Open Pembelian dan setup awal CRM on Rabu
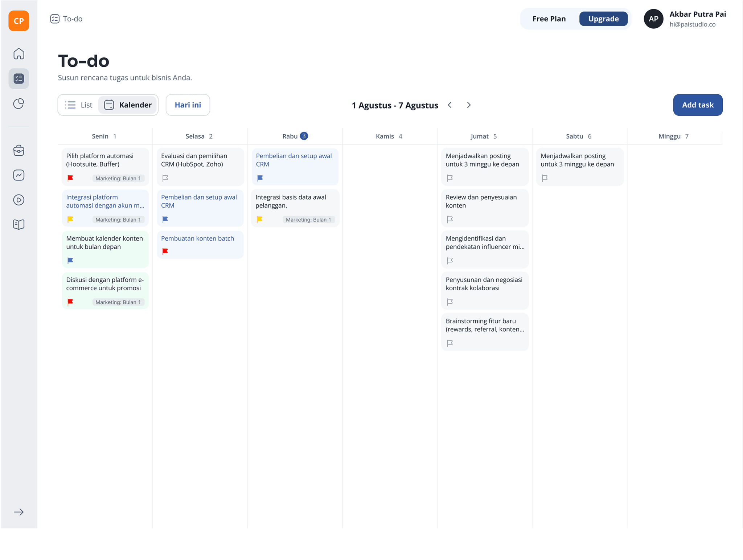Screen dimensions: 743x560 coord(295,167)
